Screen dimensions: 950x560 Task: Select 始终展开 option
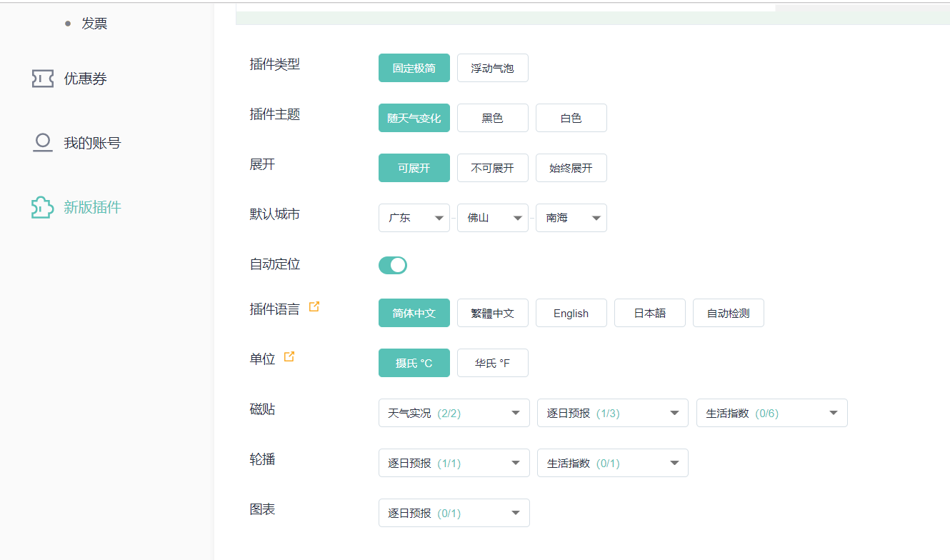click(571, 168)
